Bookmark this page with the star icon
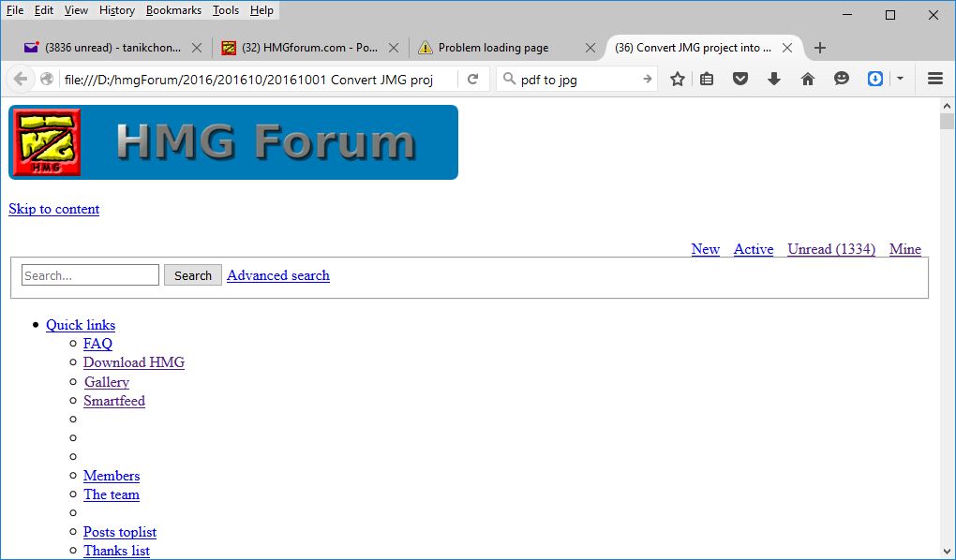 [678, 80]
